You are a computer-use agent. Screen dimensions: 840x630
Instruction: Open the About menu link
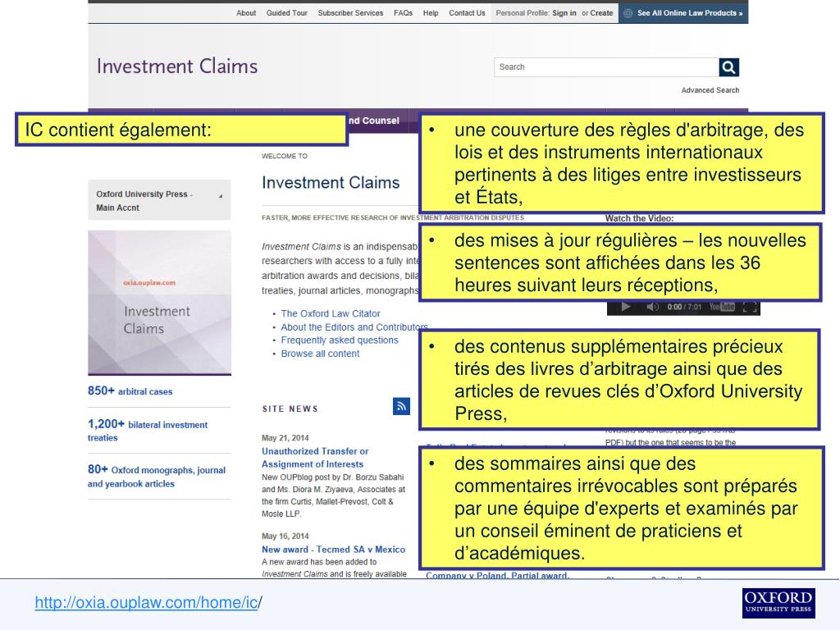click(246, 13)
